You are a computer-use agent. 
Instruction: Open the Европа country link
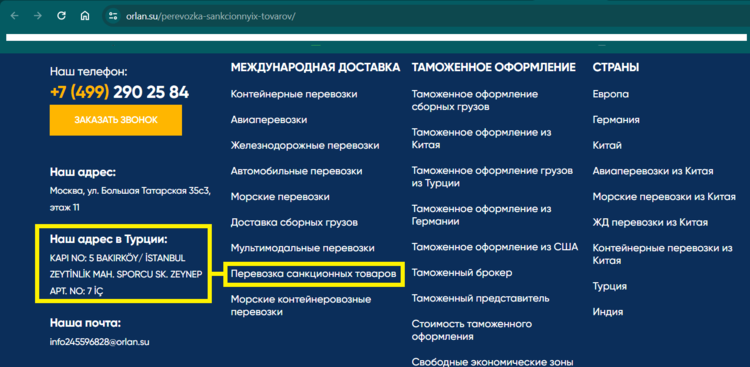611,94
